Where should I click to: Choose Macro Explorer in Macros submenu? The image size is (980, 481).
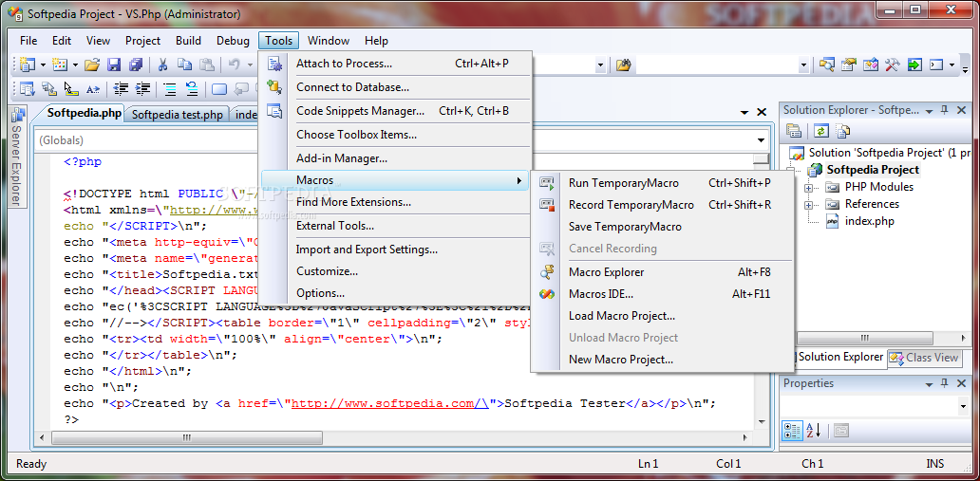coord(663,271)
